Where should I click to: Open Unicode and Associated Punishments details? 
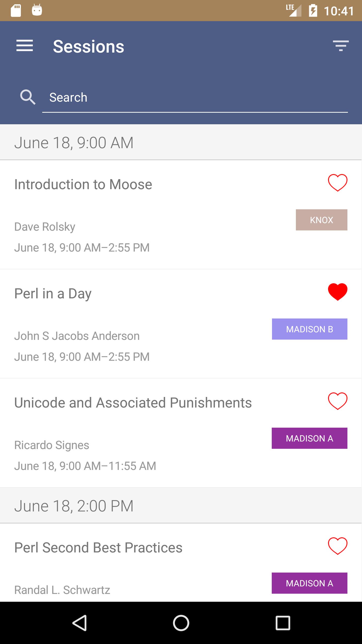(x=133, y=403)
